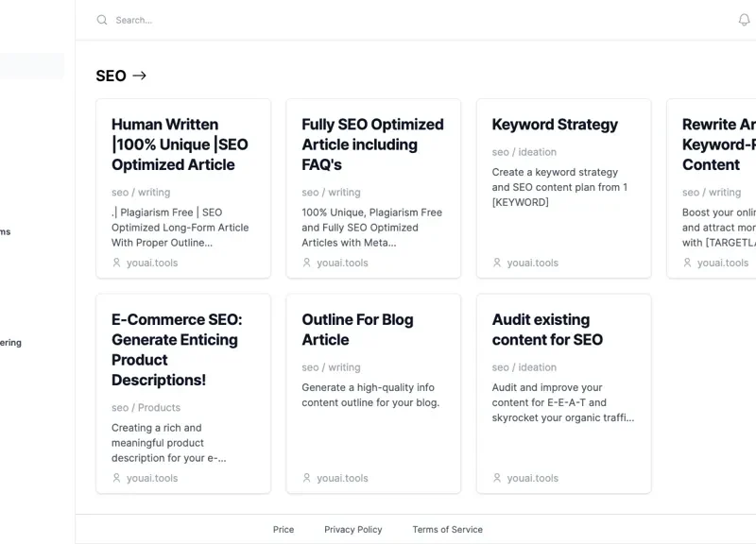Click the arrow next to SEO heading
The width and height of the screenshot is (756, 544).
pos(139,76)
